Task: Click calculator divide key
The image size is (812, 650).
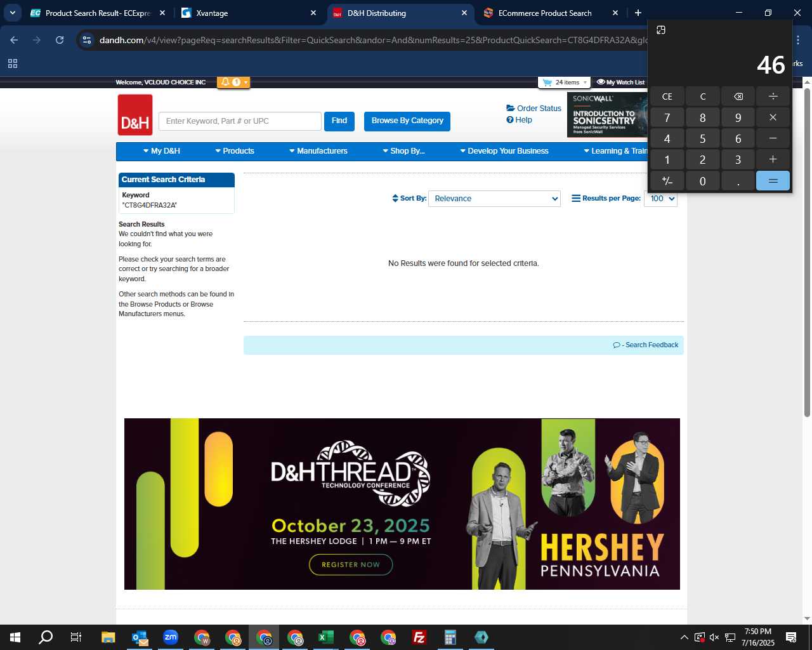Action: (773, 96)
